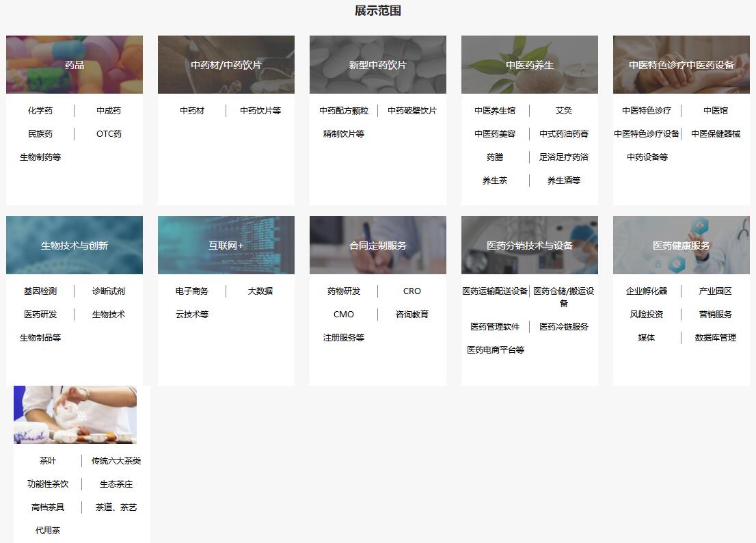This screenshot has width=756, height=543.
Task: Click the 中医药养生 category banner
Action: (x=530, y=65)
